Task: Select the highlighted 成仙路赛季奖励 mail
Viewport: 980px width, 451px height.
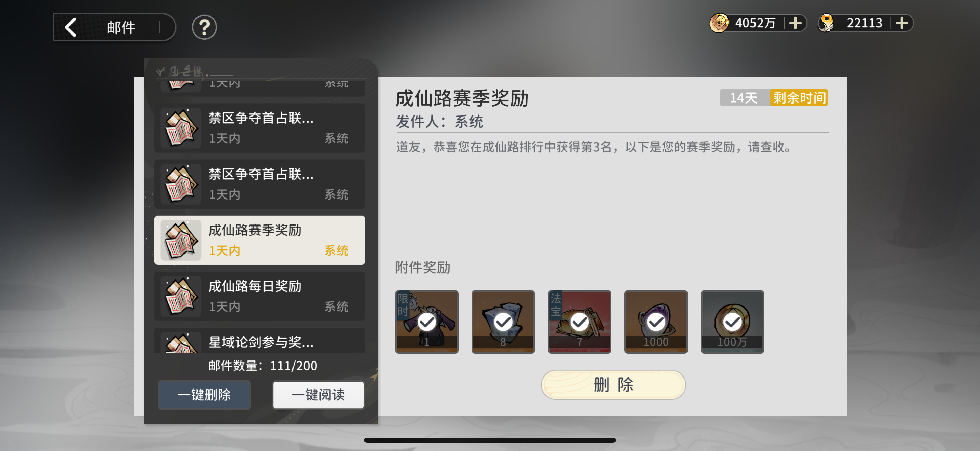Action: coord(259,240)
